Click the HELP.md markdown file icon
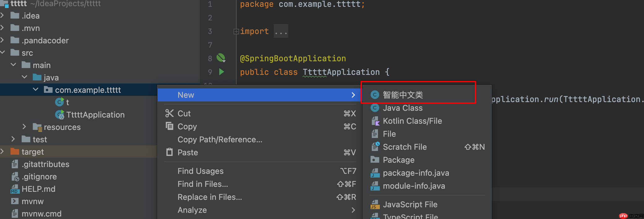644x219 pixels. (x=15, y=189)
